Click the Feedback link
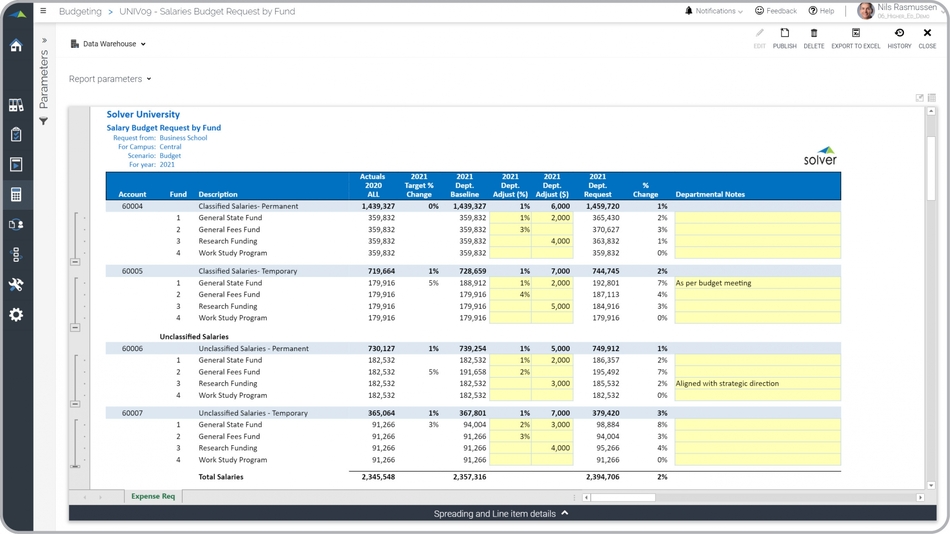 776,11
